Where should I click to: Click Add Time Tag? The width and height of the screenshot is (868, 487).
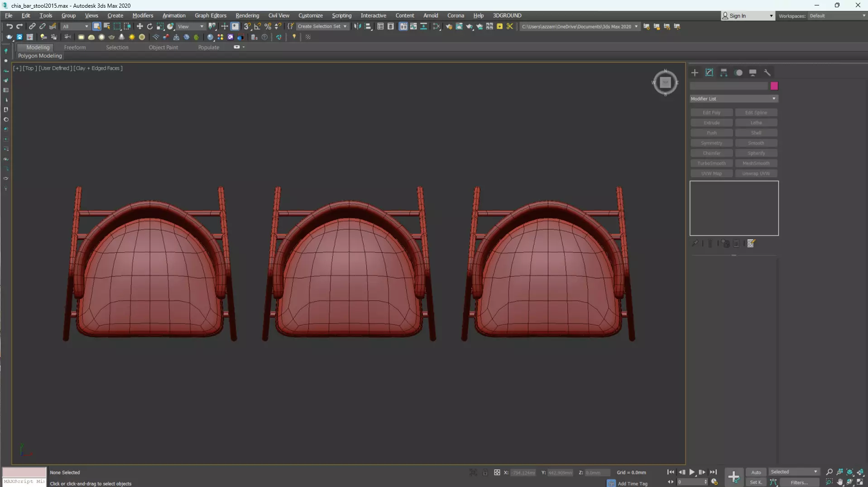(x=633, y=483)
